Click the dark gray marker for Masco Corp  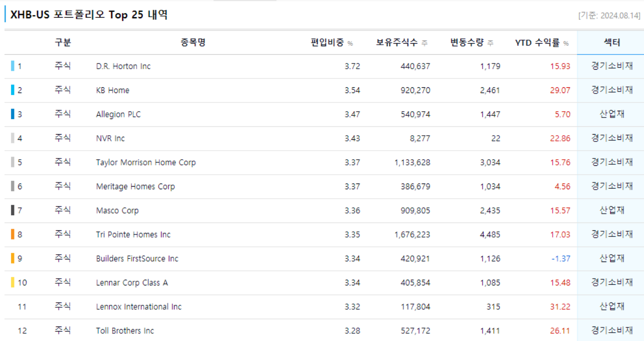pos(12,211)
